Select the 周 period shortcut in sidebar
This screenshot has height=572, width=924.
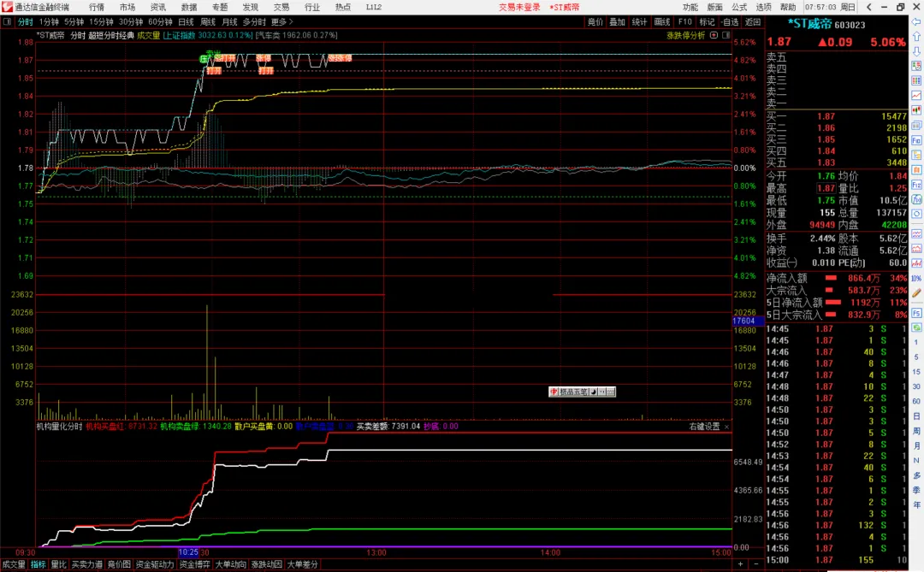(916, 431)
